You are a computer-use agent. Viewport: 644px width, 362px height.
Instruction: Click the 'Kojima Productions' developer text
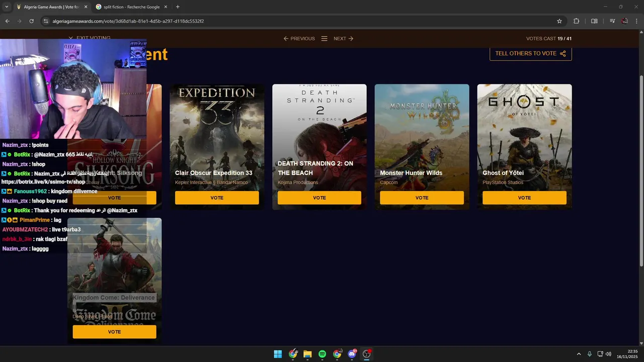click(298, 183)
